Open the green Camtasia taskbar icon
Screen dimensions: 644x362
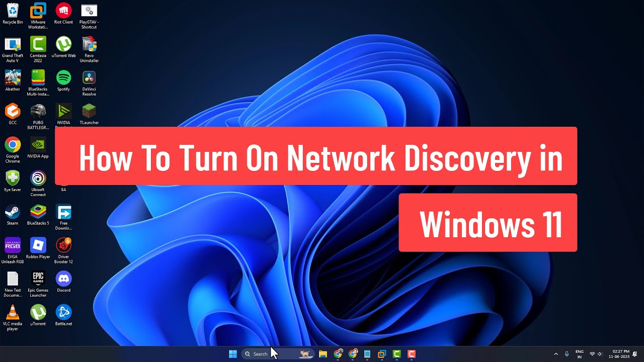point(396,354)
